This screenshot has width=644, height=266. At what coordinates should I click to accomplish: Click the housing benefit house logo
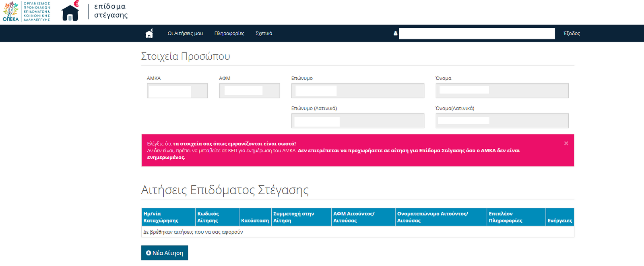pyautogui.click(x=70, y=11)
